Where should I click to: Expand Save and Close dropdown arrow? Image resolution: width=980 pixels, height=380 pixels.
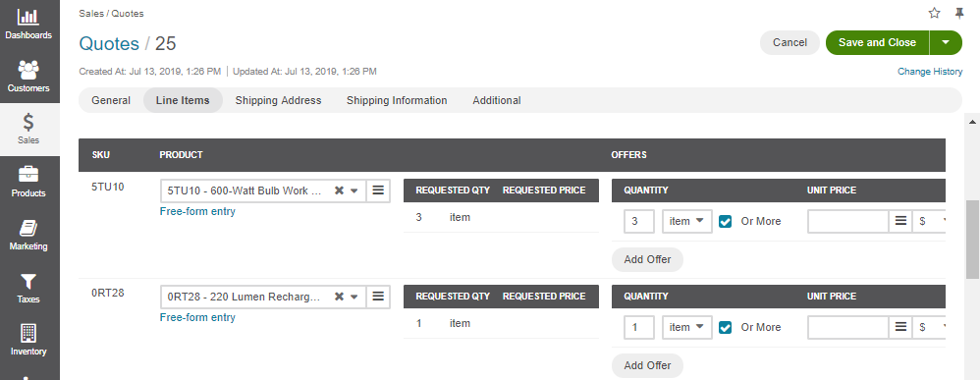946,42
